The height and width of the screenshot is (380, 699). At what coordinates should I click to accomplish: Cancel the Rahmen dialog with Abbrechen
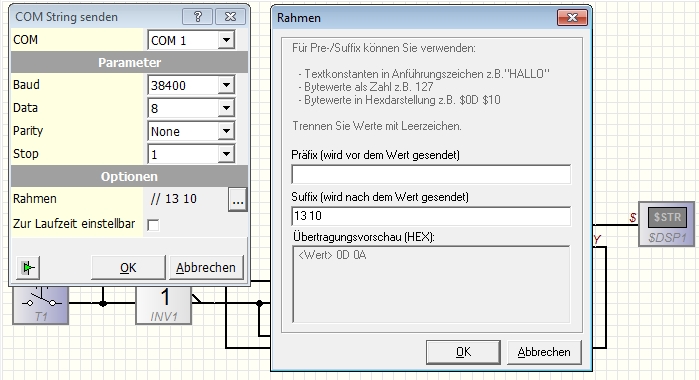click(x=544, y=352)
